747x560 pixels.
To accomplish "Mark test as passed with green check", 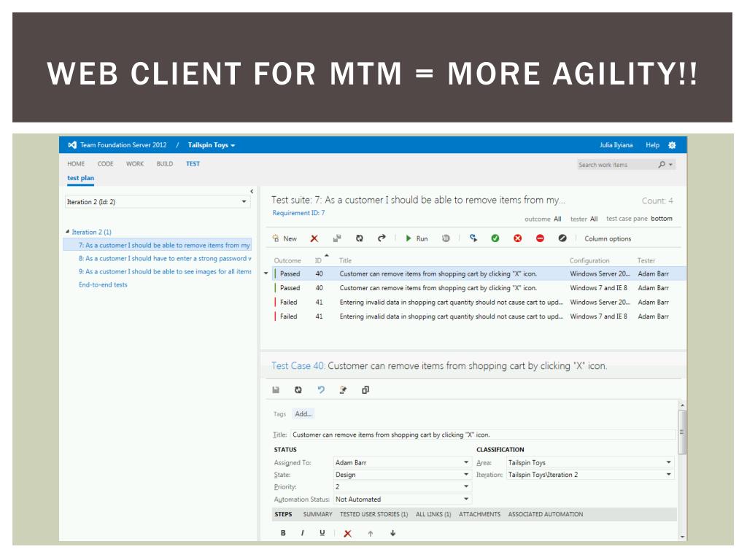I will tap(495, 238).
